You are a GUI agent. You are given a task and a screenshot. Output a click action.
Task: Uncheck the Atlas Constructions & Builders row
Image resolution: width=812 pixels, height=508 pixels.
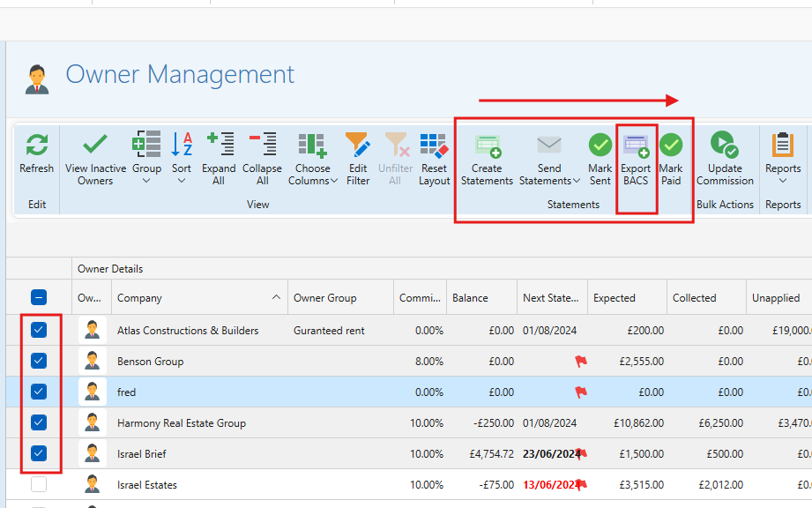pos(39,330)
